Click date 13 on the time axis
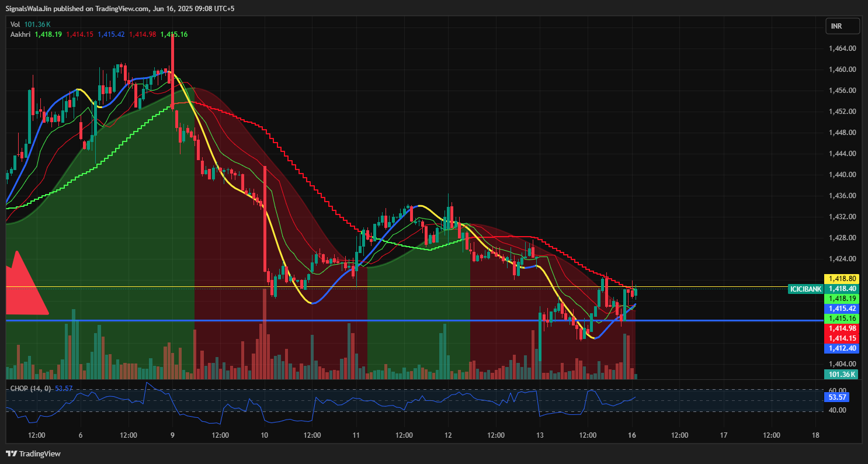 pos(540,435)
